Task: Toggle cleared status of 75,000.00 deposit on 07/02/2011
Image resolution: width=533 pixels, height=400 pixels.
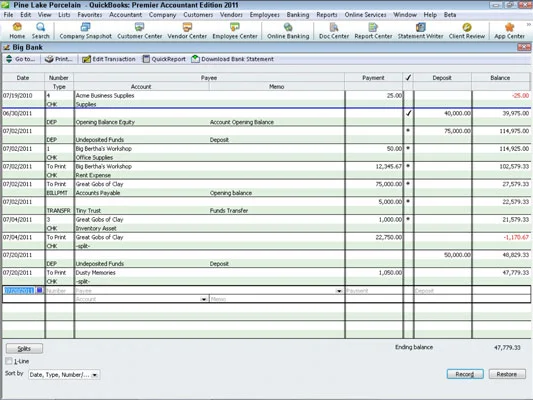Action: click(408, 131)
